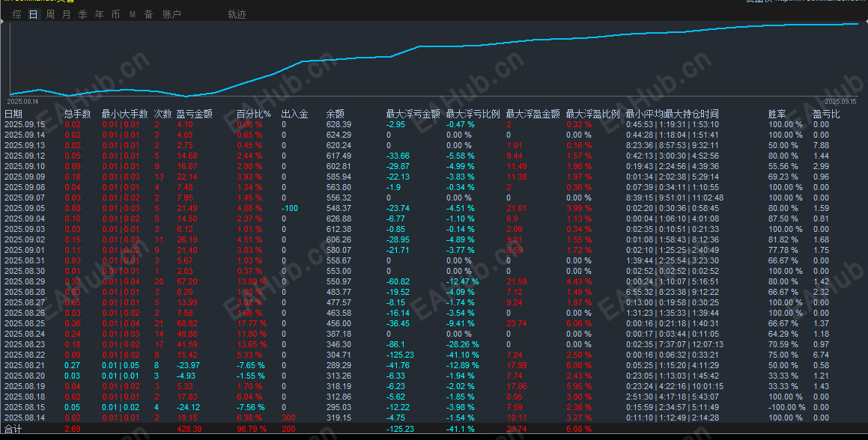Viewport: 868px width, 440px height.
Task: Select the quarterly view 季 icon
Action: click(x=82, y=14)
